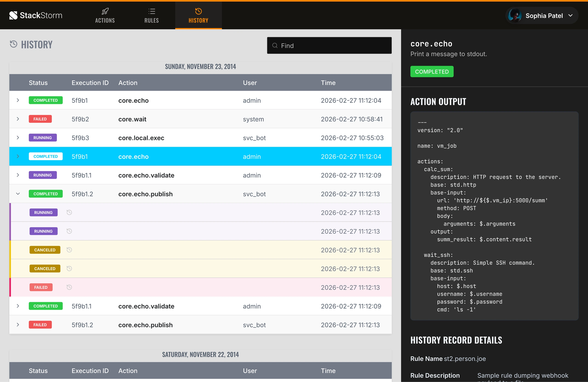Click the COMPLETED badge in the detail panel
This screenshot has height=382, width=588.
pos(432,72)
